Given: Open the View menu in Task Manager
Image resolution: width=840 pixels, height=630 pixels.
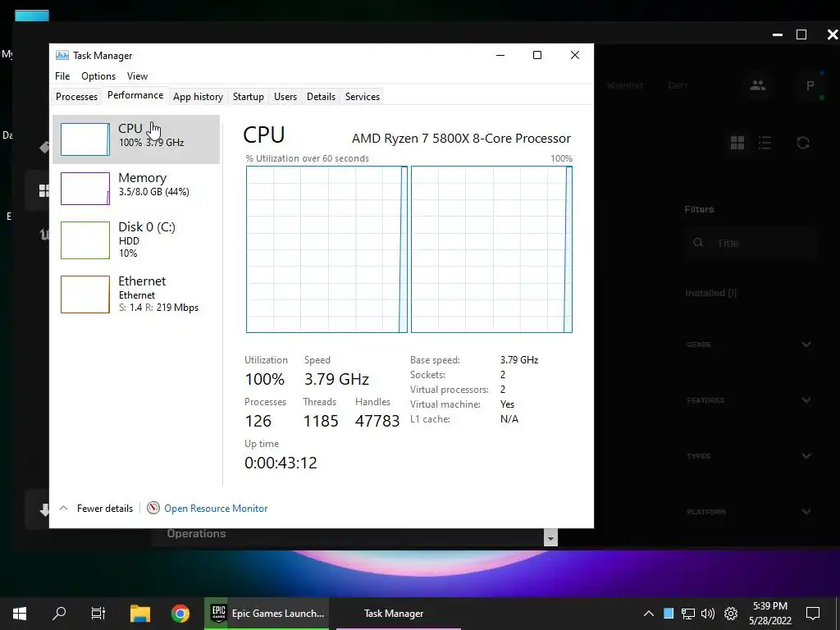Looking at the screenshot, I should click(137, 76).
